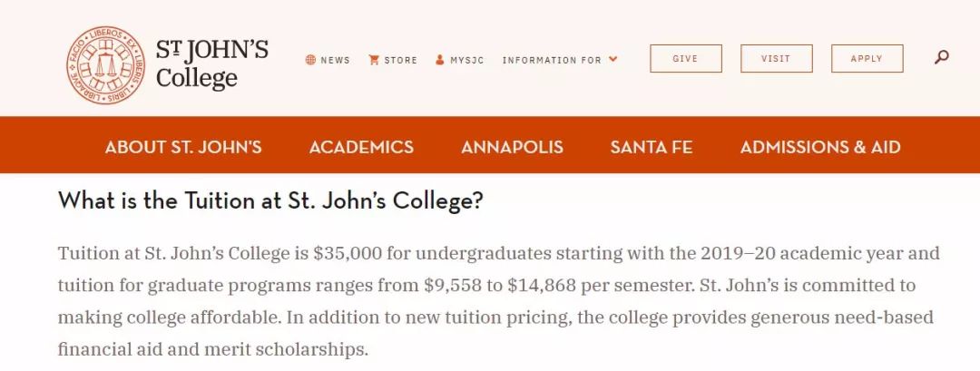Open the Santa Fe campus menu

[652, 147]
